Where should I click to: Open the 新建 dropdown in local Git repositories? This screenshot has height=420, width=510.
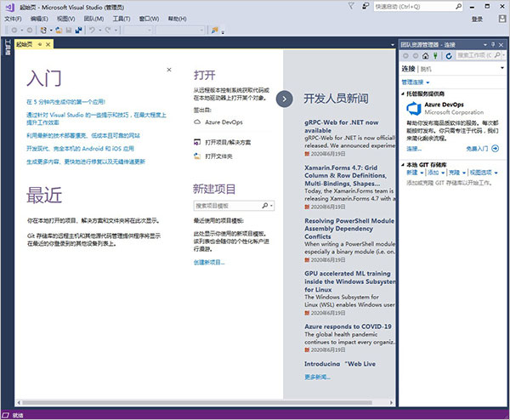tap(415, 173)
